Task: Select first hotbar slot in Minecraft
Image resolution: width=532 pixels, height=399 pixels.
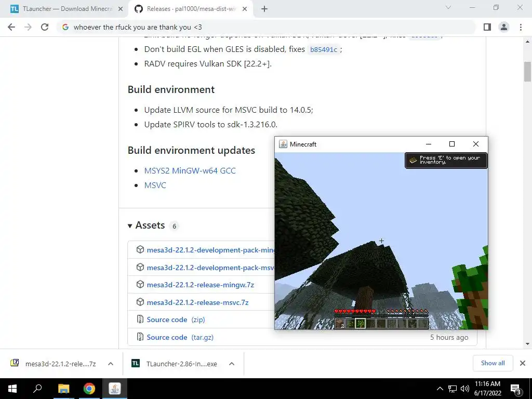Action: coord(340,324)
